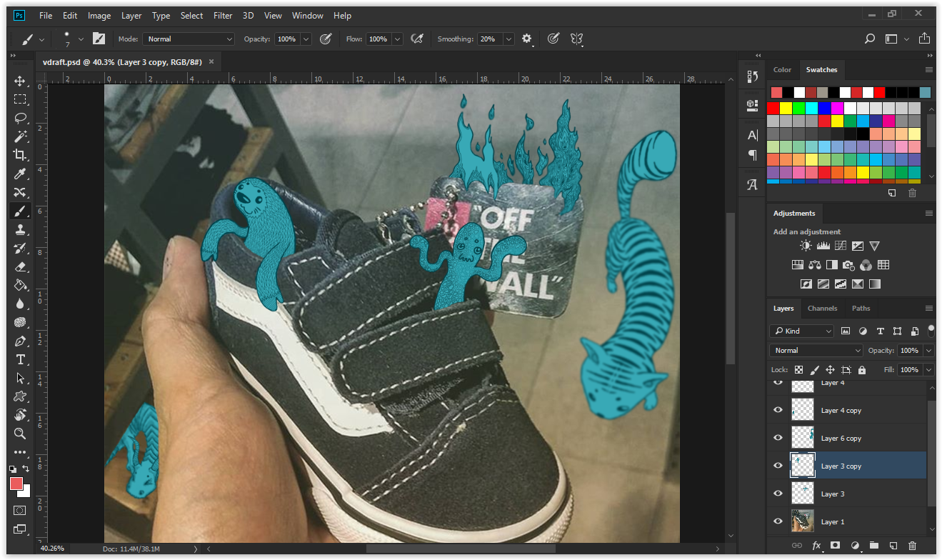Select the Lasso tool
This screenshot has height=560, width=942.
tap(20, 118)
